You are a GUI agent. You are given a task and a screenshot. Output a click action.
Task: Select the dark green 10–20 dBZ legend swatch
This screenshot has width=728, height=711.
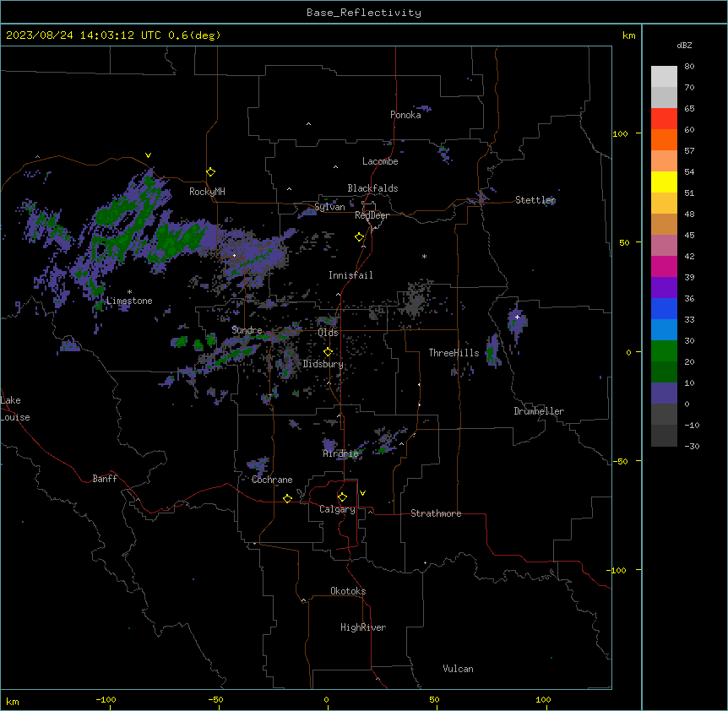click(664, 372)
